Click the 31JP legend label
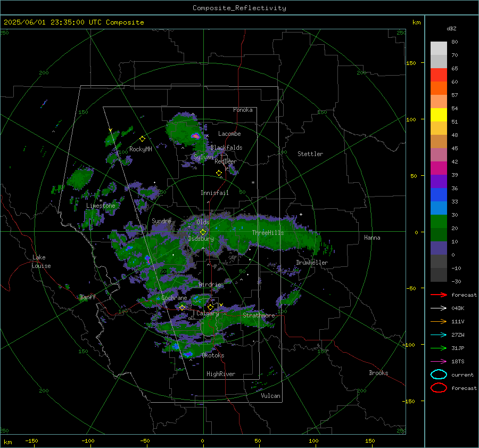This screenshot has width=479, height=448. point(458,348)
